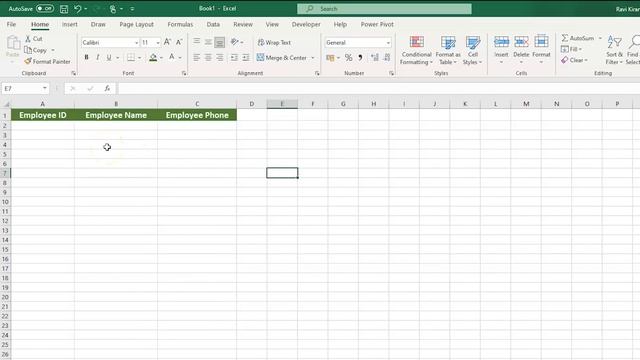The width and height of the screenshot is (640, 360).
Task: Increase indent icon
Action: (246, 58)
